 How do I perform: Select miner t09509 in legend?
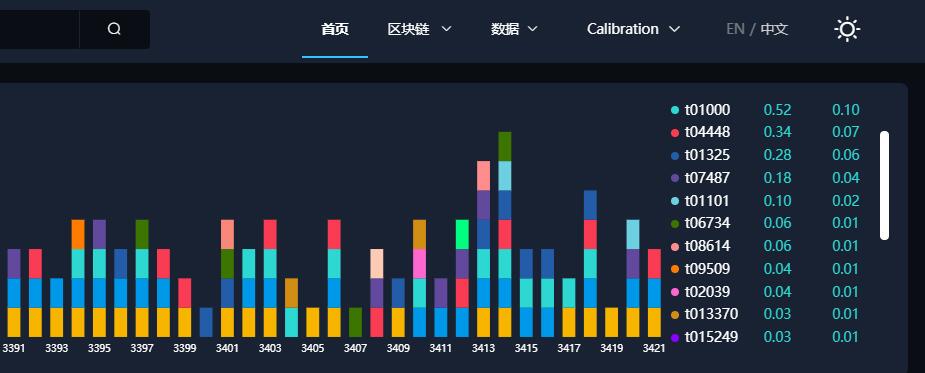click(x=707, y=269)
